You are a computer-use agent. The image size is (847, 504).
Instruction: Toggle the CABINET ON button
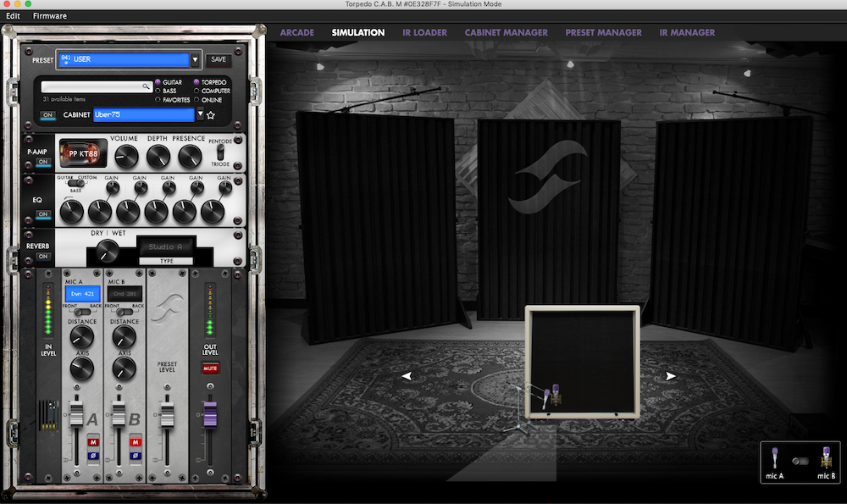(48, 115)
